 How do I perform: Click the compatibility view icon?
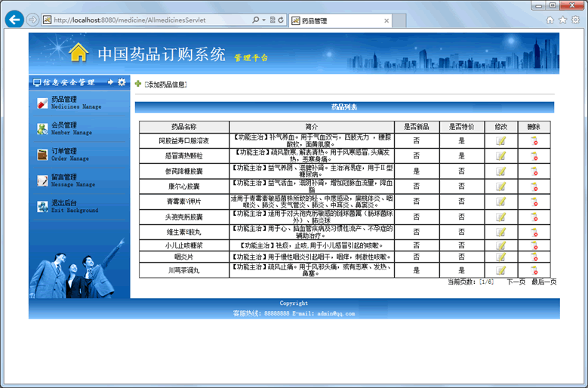pyautogui.click(x=272, y=20)
